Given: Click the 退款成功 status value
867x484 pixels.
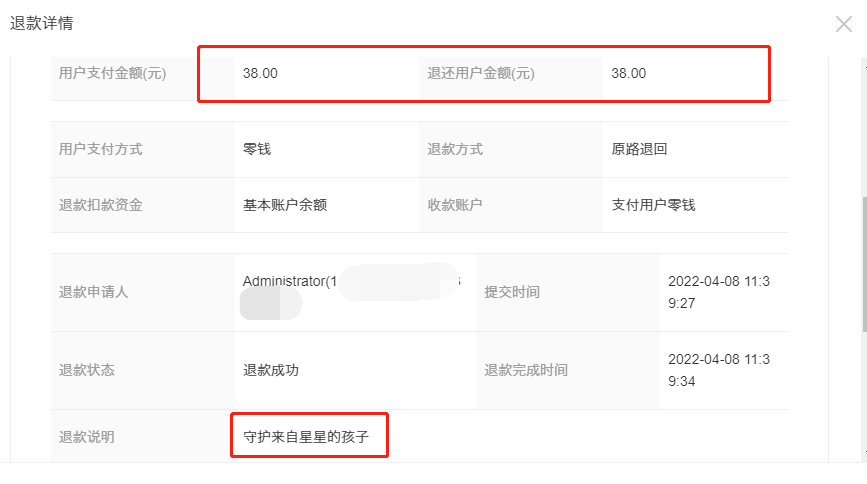Looking at the screenshot, I should (271, 370).
